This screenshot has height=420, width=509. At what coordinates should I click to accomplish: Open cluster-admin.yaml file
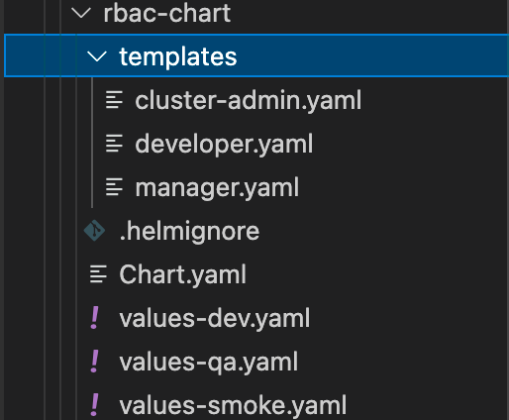pyautogui.click(x=249, y=100)
